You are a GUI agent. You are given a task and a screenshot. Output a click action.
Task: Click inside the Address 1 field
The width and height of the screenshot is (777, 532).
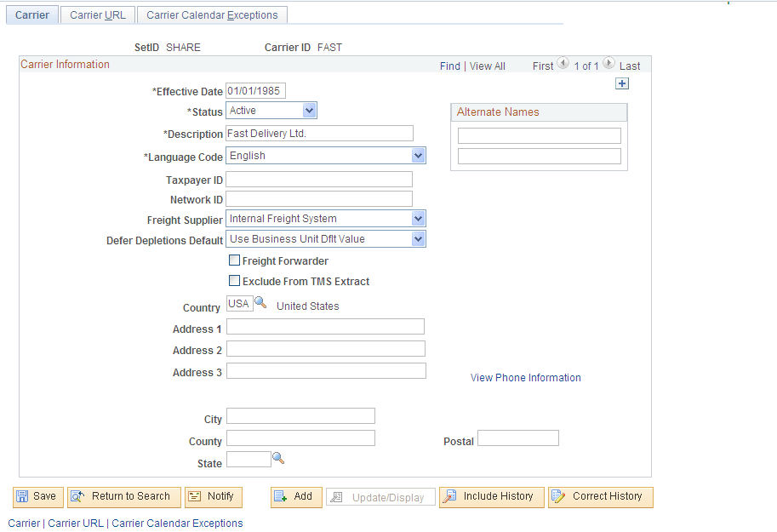tap(325, 327)
